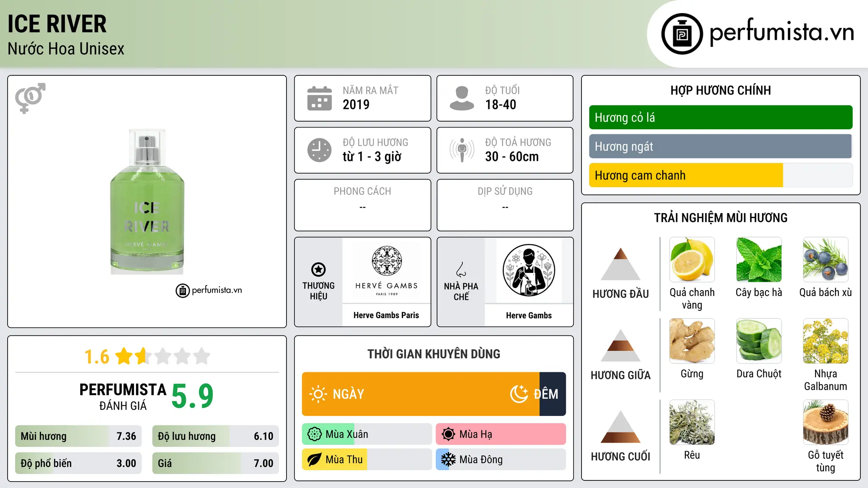Click the star badge icon above Thương hiệu
This screenshot has width=868, height=488.
click(x=318, y=269)
